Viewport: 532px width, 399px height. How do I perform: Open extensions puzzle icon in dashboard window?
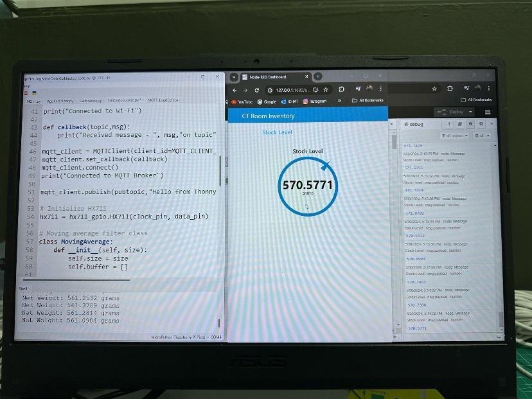coord(341,89)
